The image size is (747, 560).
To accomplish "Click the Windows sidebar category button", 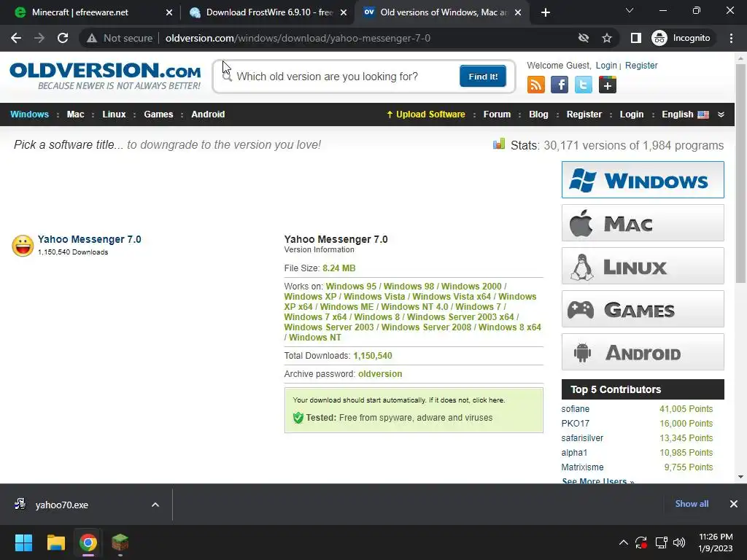I will pos(643,179).
